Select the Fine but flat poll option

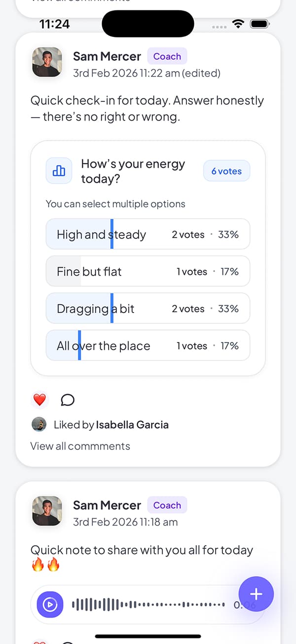pyautogui.click(x=148, y=271)
